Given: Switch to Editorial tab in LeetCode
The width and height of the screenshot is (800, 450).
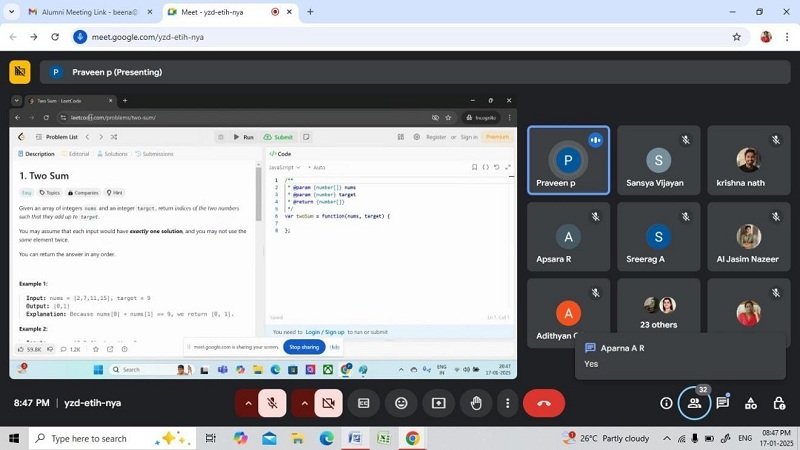Looking at the screenshot, I should [x=75, y=154].
